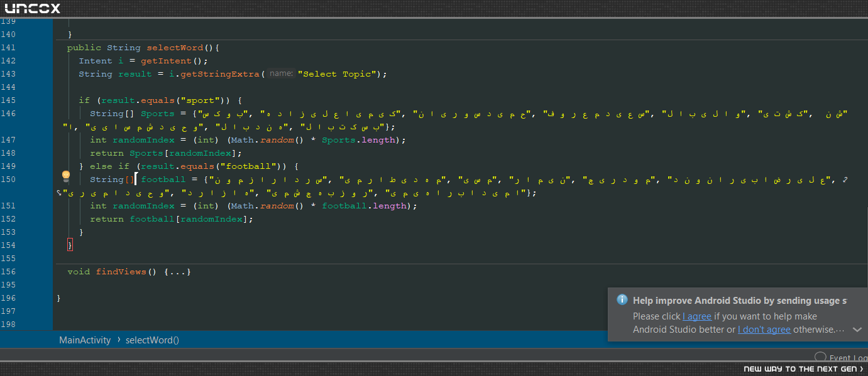
Task: Click the highlighted closing brace on line 154
Action: [70, 245]
